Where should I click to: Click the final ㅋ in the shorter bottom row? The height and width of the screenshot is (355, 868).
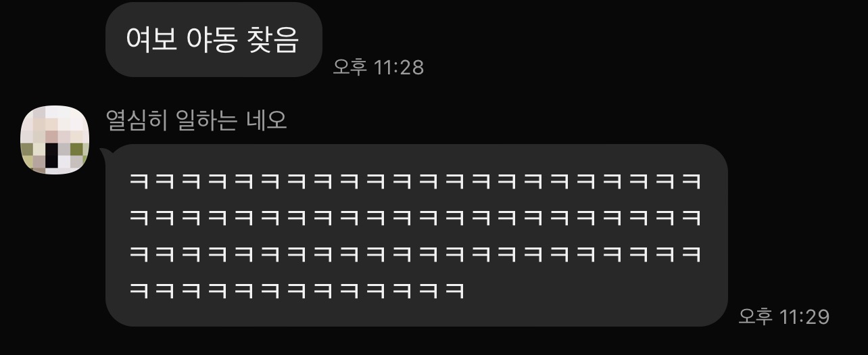454,291
